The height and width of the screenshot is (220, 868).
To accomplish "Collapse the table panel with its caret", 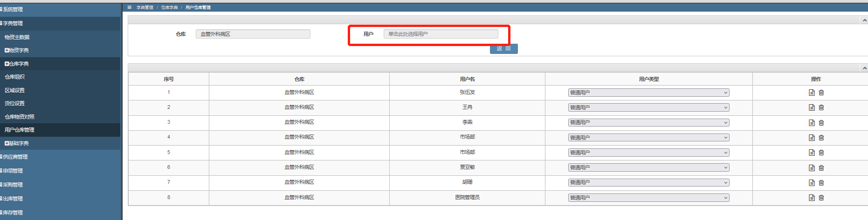I will pos(865,68).
